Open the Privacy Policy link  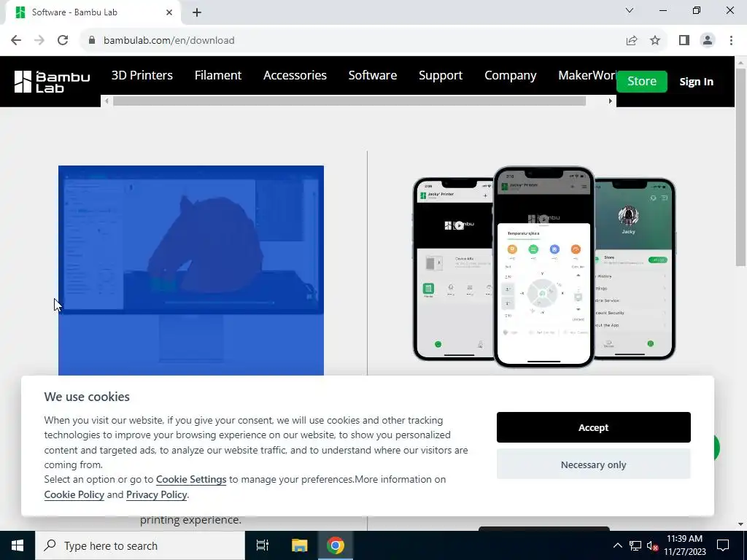(156, 495)
